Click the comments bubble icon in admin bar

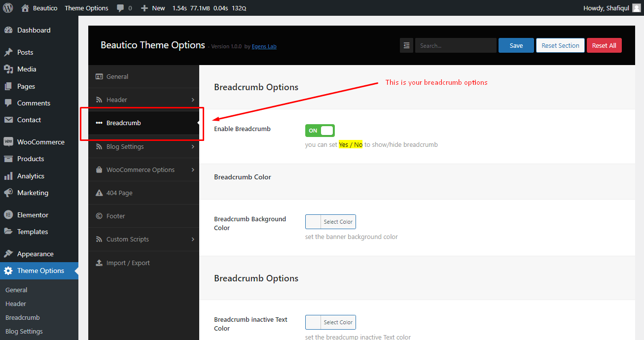pos(120,8)
